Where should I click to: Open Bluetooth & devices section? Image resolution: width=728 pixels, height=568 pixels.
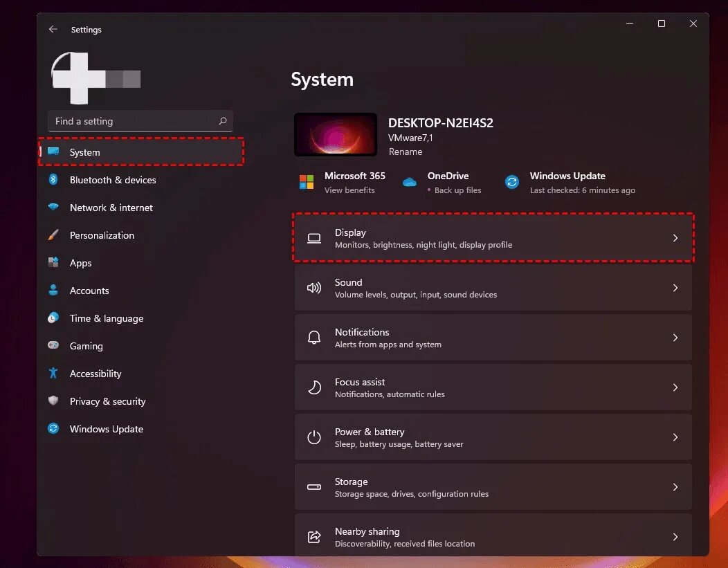coord(141,180)
